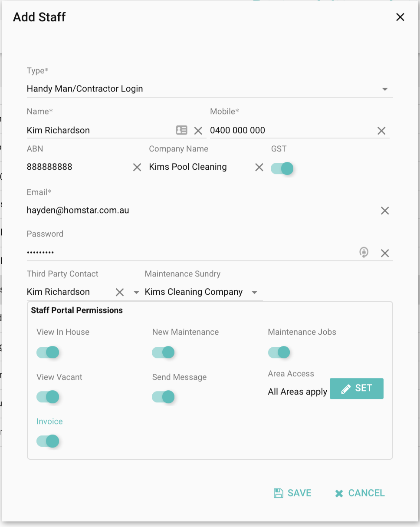Screen dimensions: 420x527
Task: Clear the ABN field value
Action: [137, 167]
